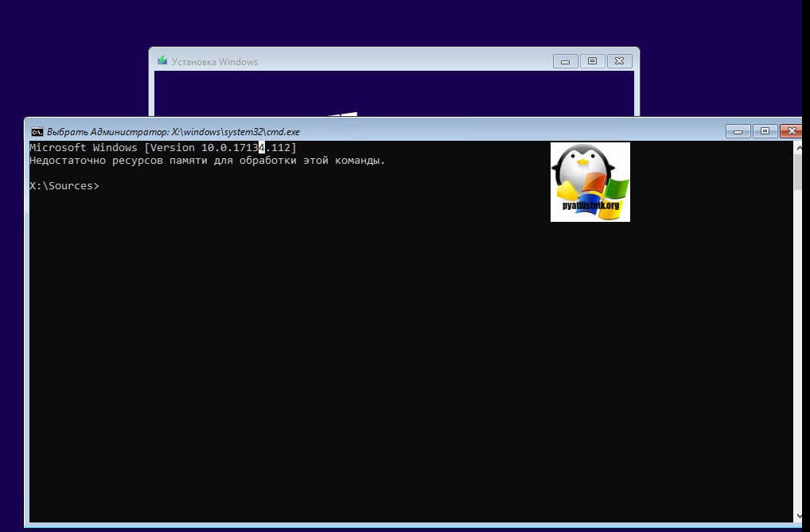The height and width of the screenshot is (532, 810).
Task: Click the cmd.exe icon in the title bar
Action: (x=37, y=131)
